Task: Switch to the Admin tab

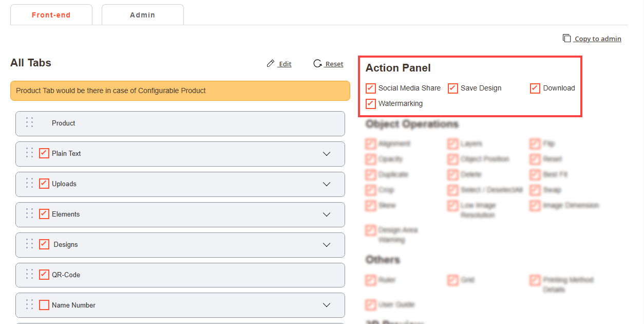Action: tap(142, 15)
